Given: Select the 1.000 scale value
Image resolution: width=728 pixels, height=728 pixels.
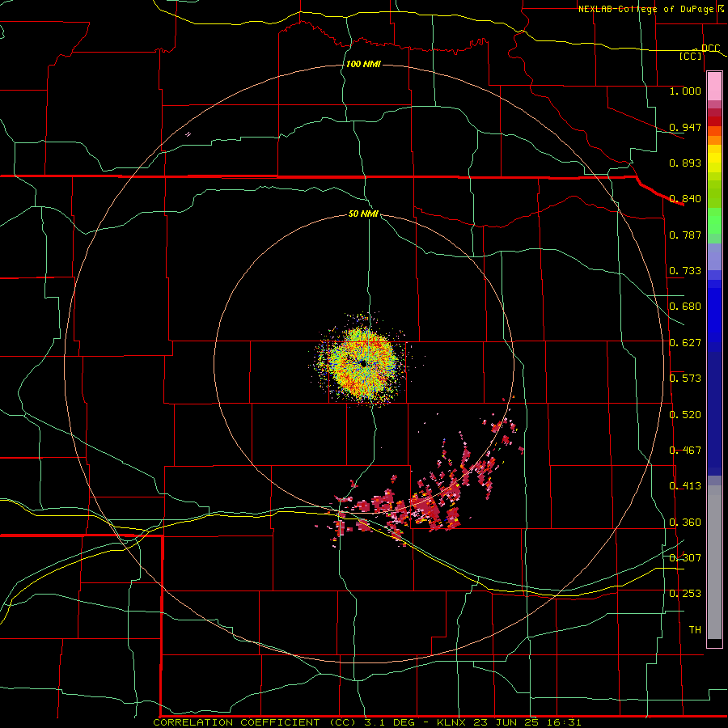Looking at the screenshot, I should tap(685, 91).
